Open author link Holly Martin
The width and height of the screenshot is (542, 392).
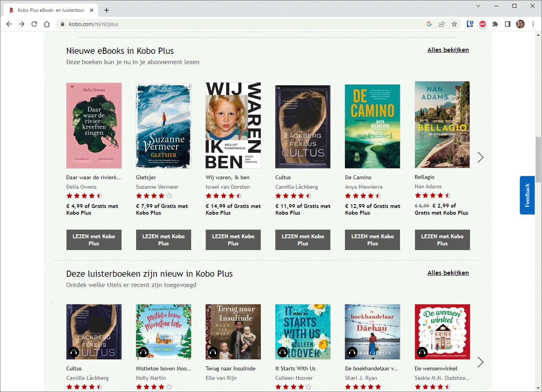tap(151, 378)
